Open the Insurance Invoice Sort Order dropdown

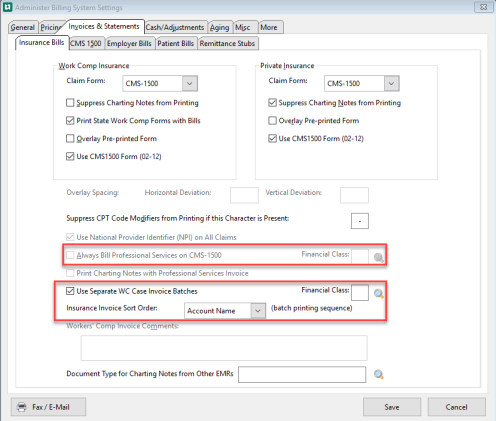[x=258, y=311]
